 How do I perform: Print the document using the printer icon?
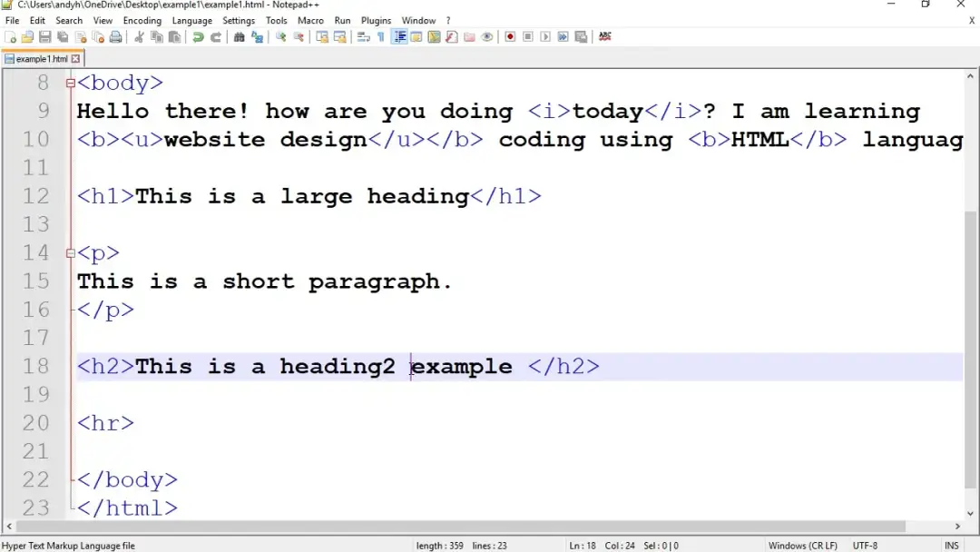click(x=116, y=36)
